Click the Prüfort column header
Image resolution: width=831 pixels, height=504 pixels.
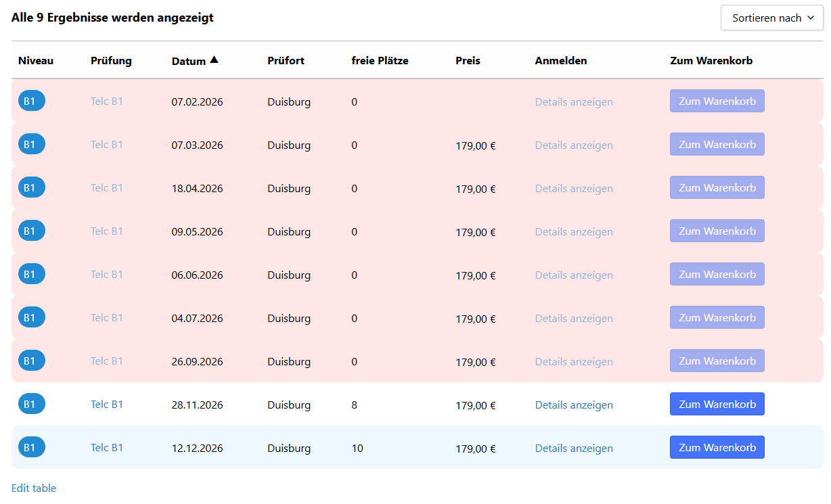point(286,61)
